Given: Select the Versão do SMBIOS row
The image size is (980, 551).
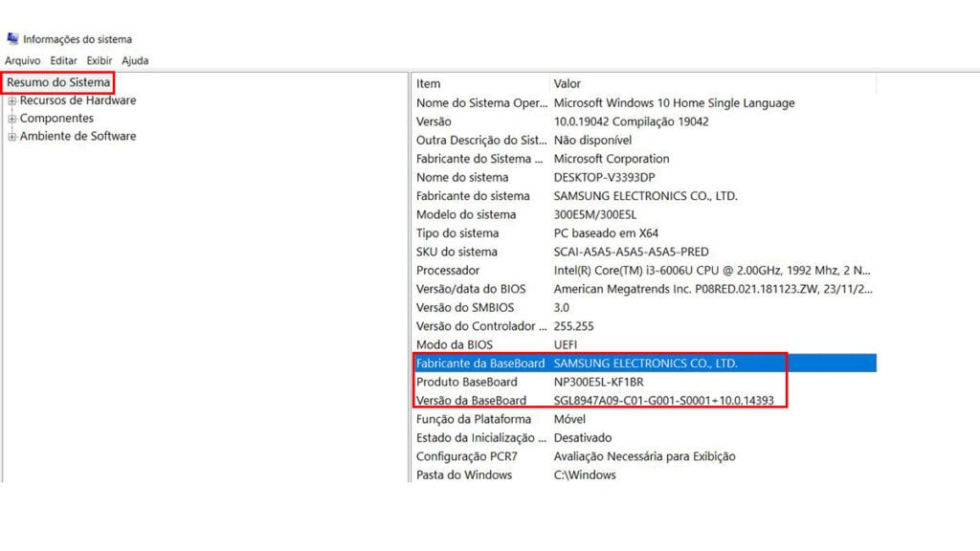Looking at the screenshot, I should [644, 308].
